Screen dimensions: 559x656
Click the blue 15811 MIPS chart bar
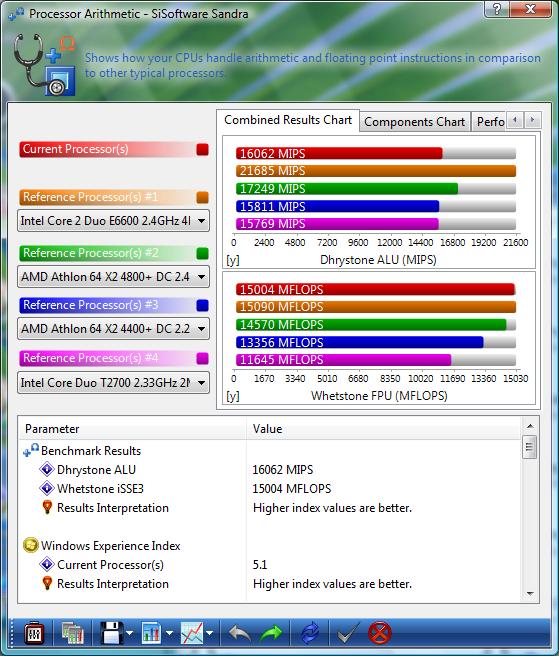337,206
